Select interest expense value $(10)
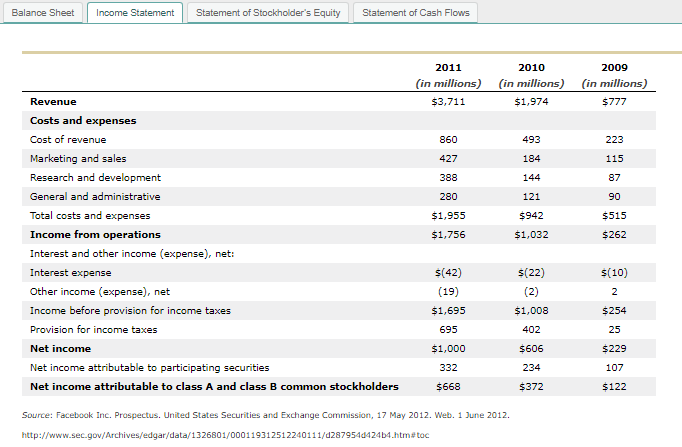Image resolution: width=682 pixels, height=447 pixels. (x=614, y=273)
